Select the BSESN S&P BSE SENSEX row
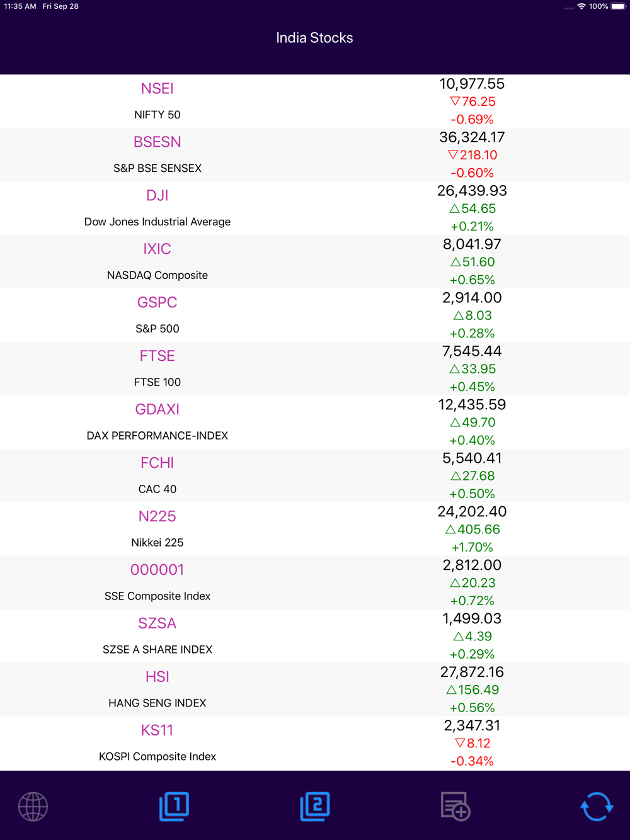The image size is (630, 840). coord(314,155)
